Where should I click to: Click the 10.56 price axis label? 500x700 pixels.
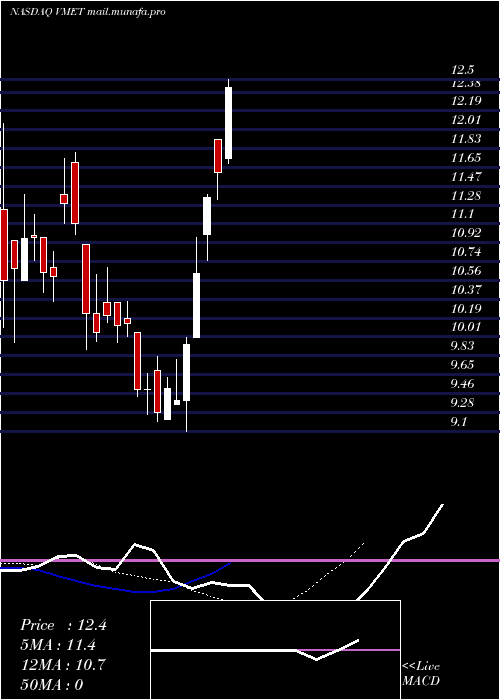point(466,271)
